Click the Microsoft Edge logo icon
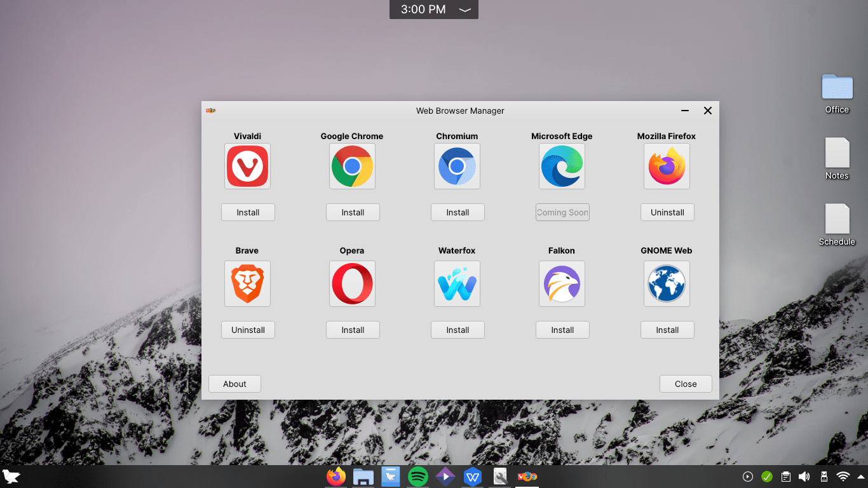This screenshot has height=488, width=868. tap(562, 166)
